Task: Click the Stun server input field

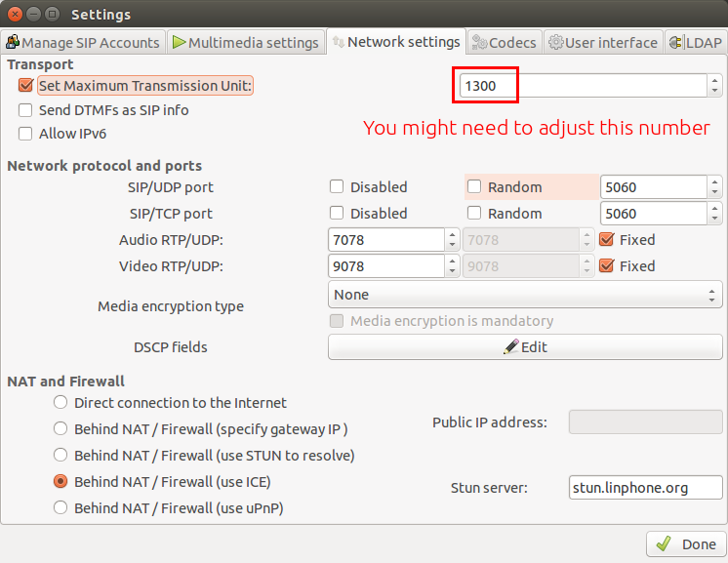Action: (x=645, y=487)
